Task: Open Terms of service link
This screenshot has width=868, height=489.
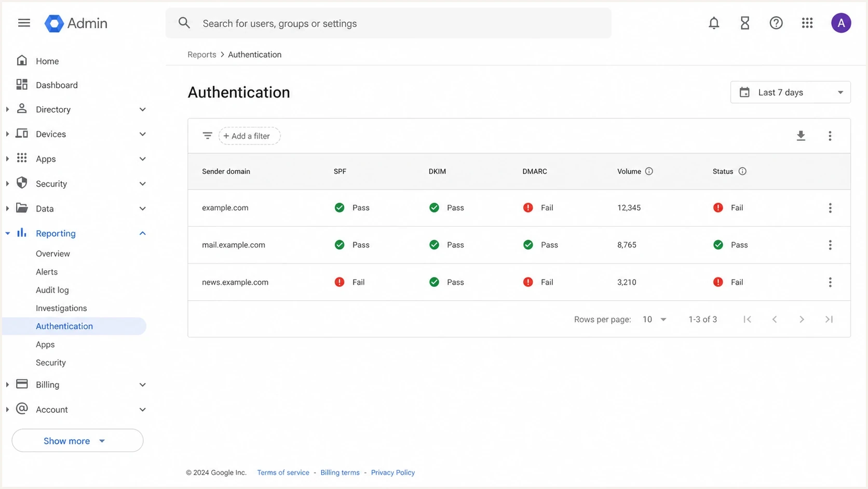Action: pos(283,472)
